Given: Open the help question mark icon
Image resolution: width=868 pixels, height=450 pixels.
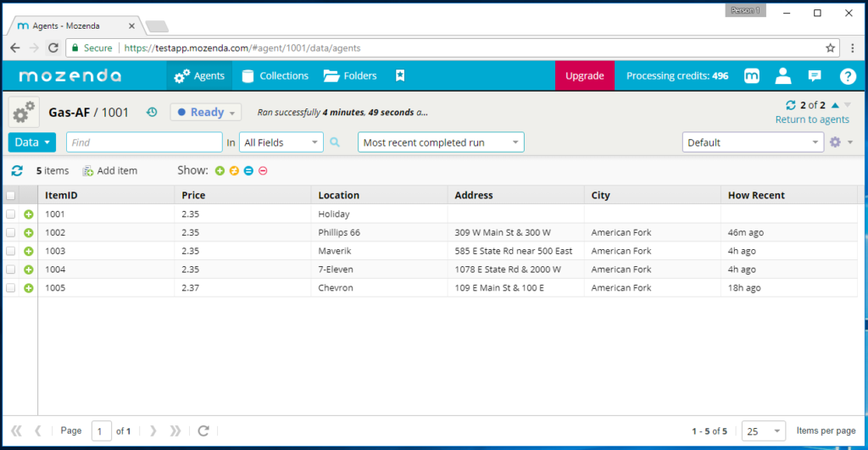Looking at the screenshot, I should coord(847,75).
